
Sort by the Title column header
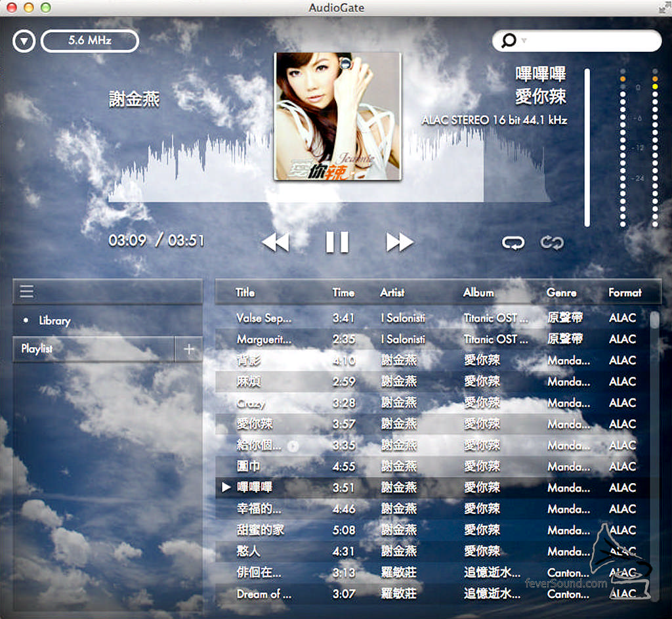pyautogui.click(x=245, y=293)
